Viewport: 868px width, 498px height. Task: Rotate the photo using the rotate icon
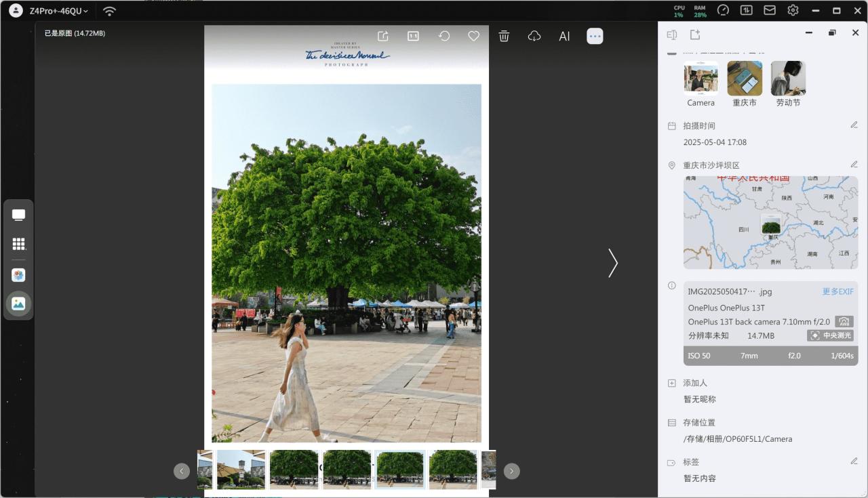pos(444,36)
